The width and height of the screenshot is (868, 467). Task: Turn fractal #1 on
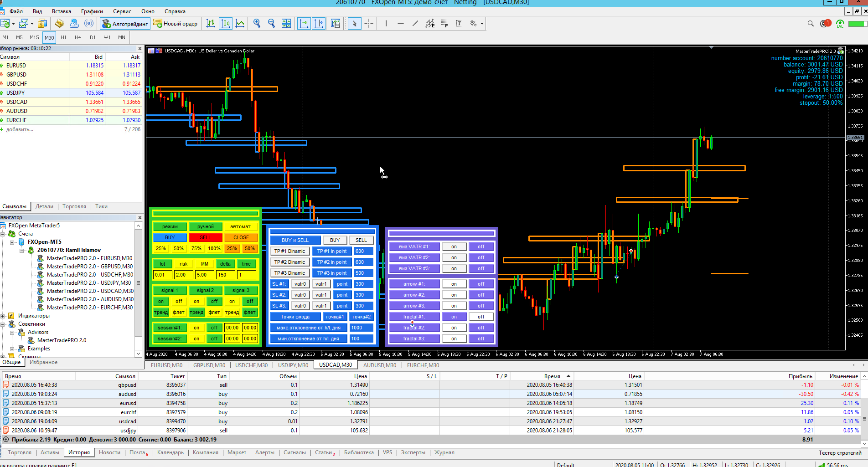[x=454, y=317]
